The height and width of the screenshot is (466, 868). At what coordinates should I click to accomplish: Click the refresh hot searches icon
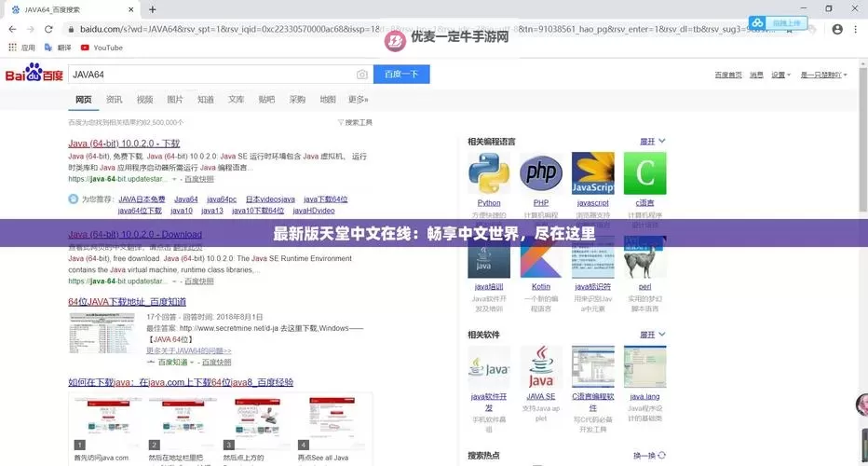click(661, 456)
